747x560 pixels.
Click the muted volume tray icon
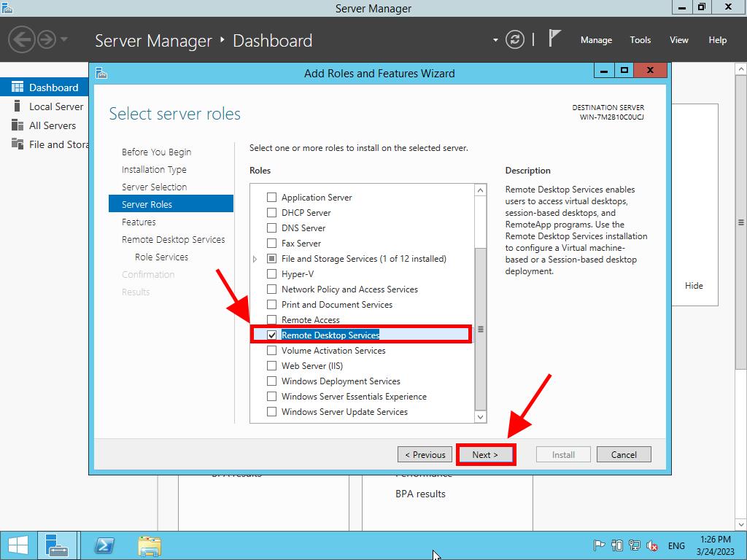[x=652, y=545]
